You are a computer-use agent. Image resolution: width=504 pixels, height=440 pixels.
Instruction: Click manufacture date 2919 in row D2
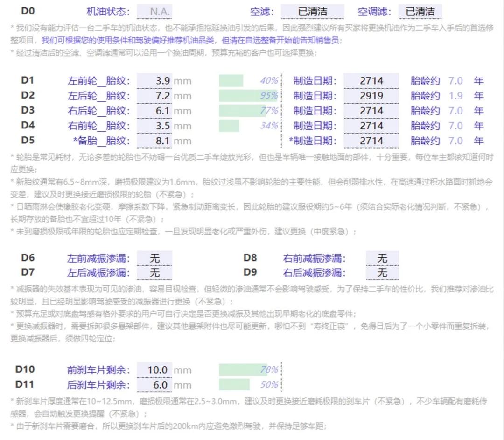371,95
